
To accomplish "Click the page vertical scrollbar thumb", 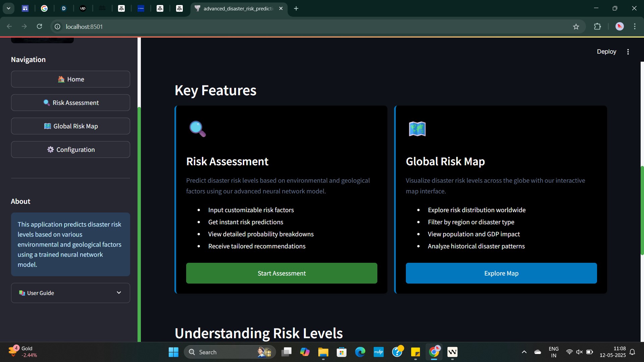I will 642,210.
